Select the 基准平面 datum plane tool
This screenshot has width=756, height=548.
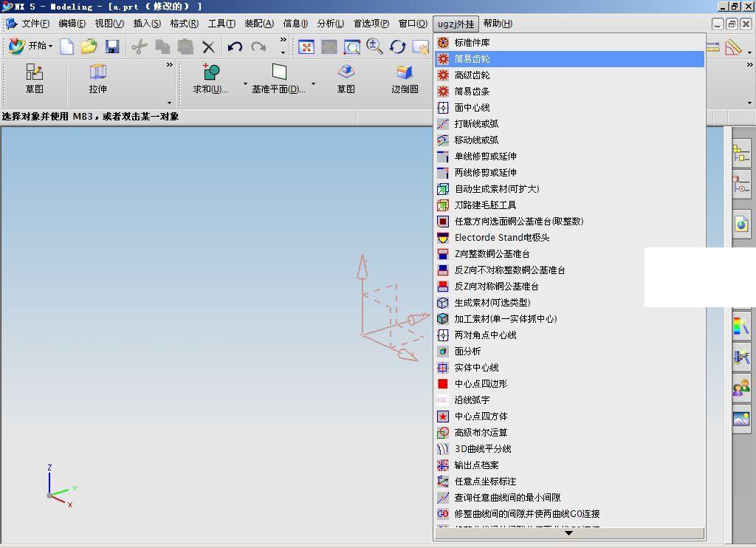(x=278, y=78)
